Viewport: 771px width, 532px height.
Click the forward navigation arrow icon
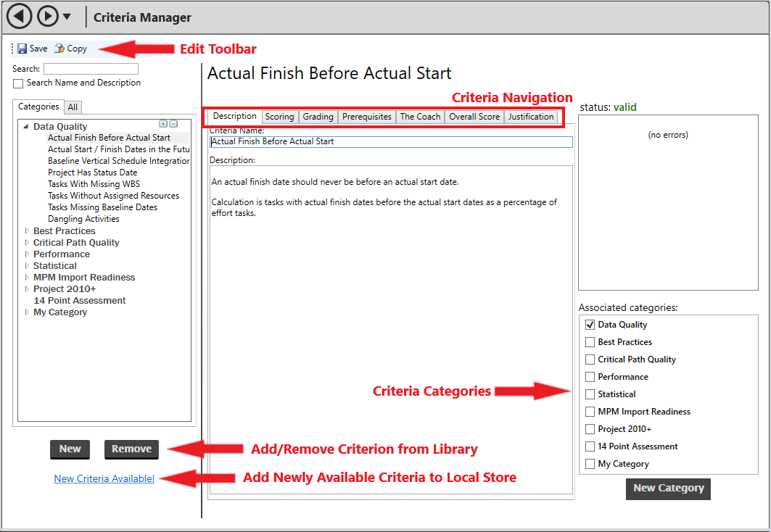pos(47,16)
